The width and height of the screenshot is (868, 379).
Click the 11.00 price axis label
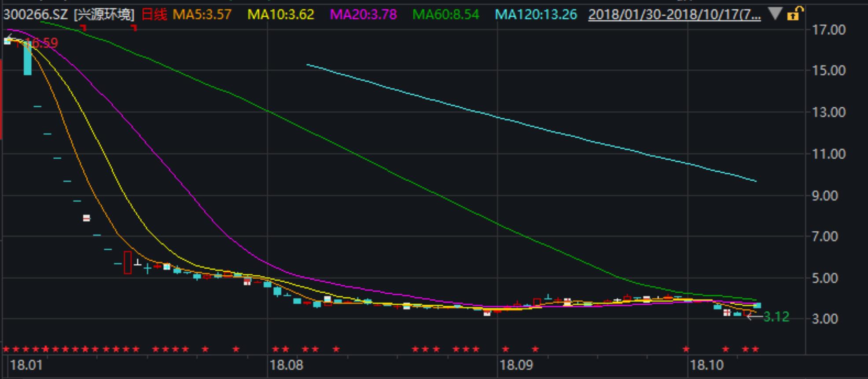[x=829, y=154]
